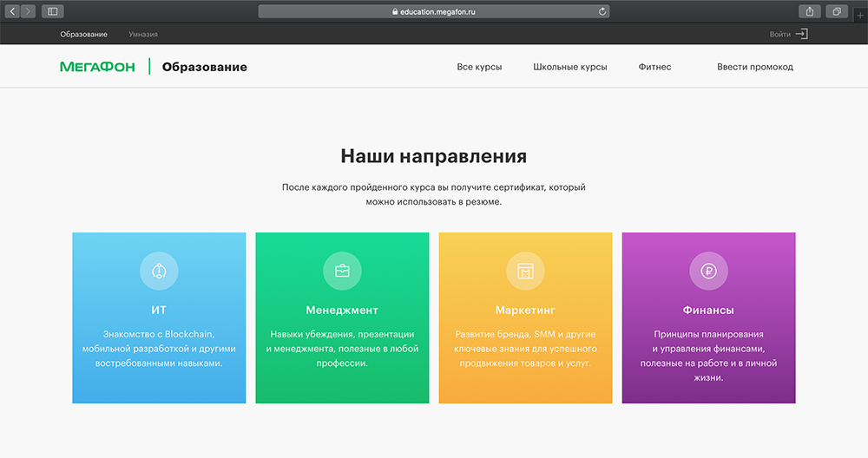Viewport: 868px width, 458px height.
Task: Switch to the Образование top tab
Action: tap(83, 35)
